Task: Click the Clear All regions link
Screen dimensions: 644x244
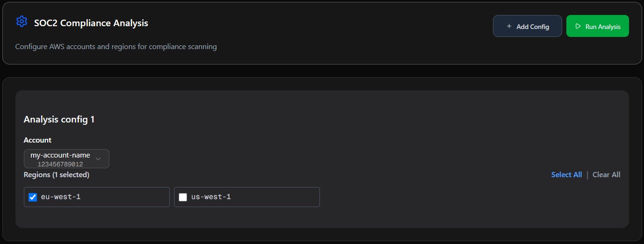Action: click(x=606, y=175)
